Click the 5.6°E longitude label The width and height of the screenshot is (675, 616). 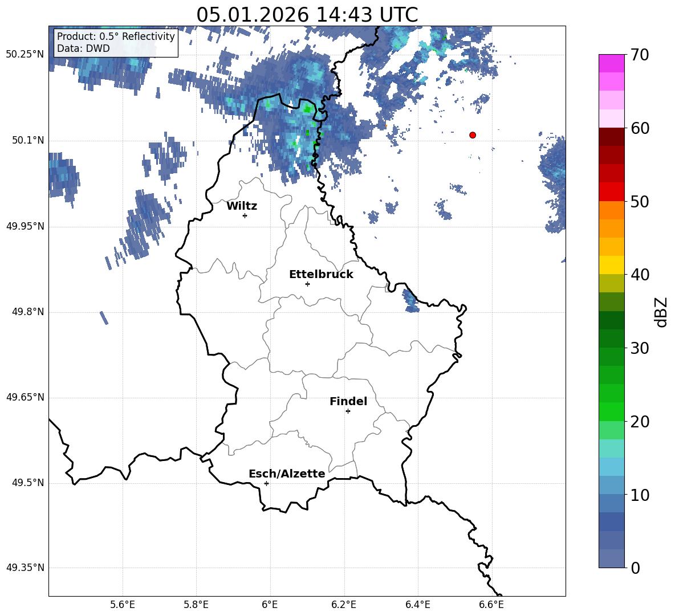(123, 605)
